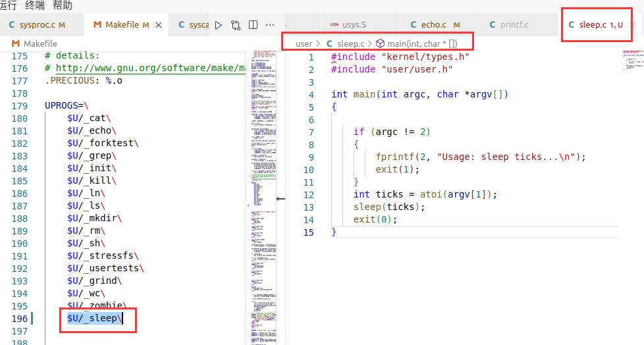Open the 终端 menu

pos(34,5)
